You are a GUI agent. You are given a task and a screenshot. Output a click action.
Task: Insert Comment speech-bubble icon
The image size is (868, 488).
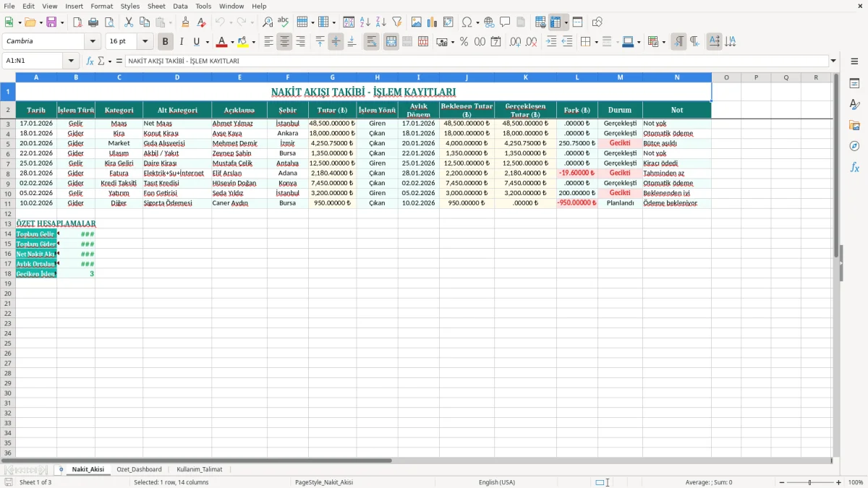[x=505, y=22]
